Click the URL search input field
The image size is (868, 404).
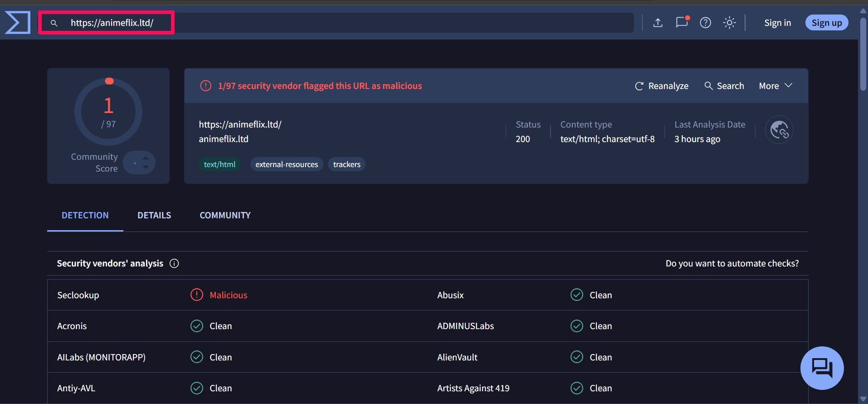tap(336, 23)
